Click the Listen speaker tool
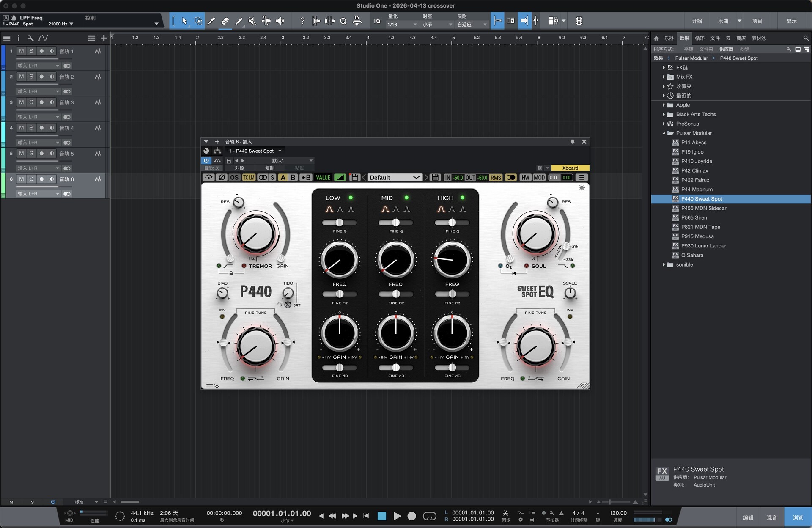The width and height of the screenshot is (812, 528). pyautogui.click(x=280, y=21)
